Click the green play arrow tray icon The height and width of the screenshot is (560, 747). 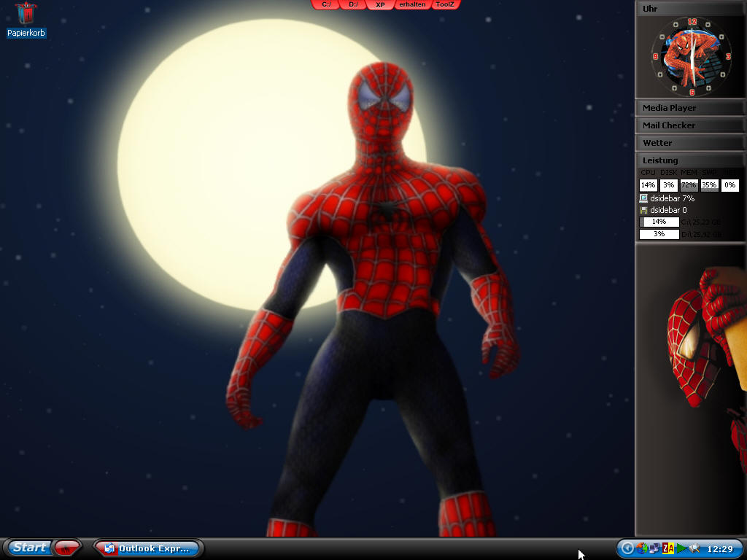click(681, 549)
